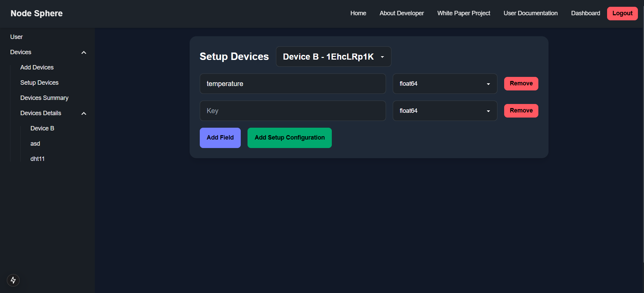Open the Device B - 1EhcLRp1K dropdown

pos(333,57)
